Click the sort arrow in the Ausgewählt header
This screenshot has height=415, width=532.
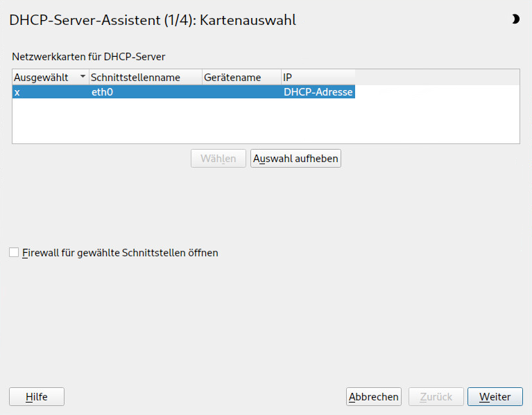83,78
